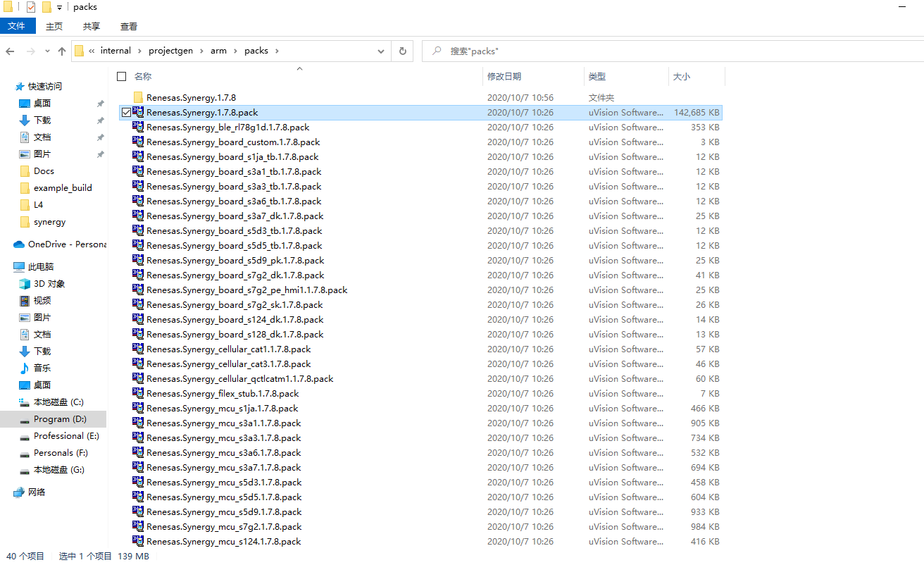The height and width of the screenshot is (565, 924).
Task: Expand subfolders arrow after internal
Action: [139, 51]
